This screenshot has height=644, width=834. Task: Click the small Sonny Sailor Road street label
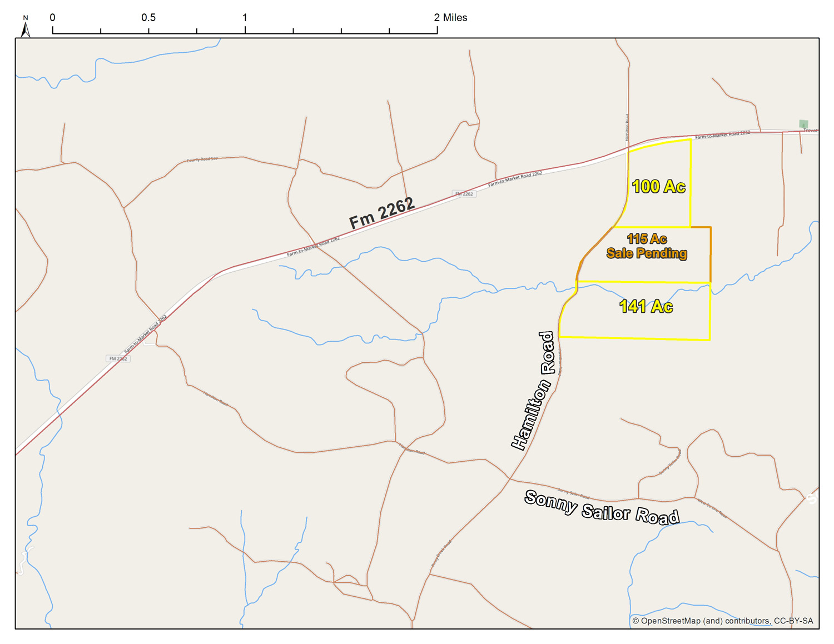click(573, 493)
